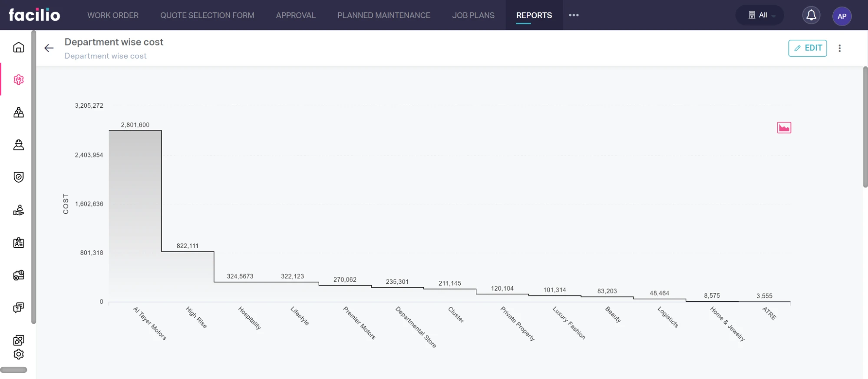Open the settings gear in sidebar
The width and height of the screenshot is (868, 379).
click(x=18, y=354)
